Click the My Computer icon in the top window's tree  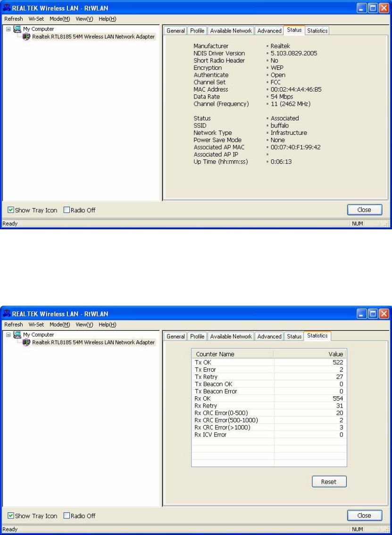(x=17, y=29)
